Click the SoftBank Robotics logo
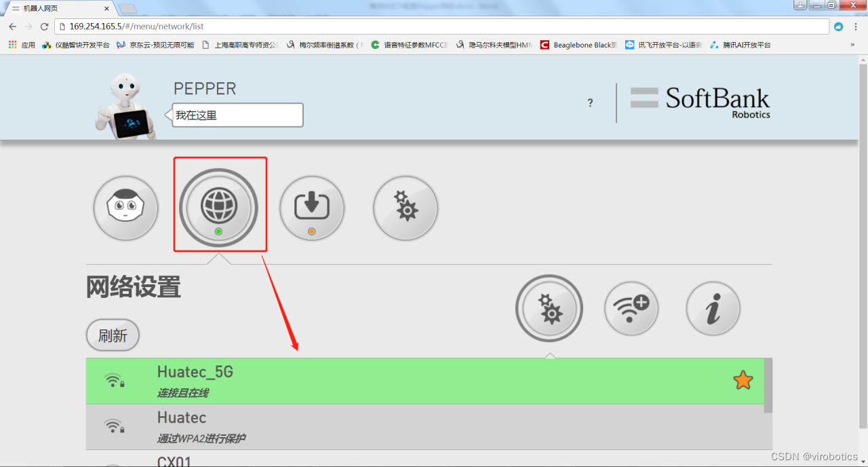868x467 pixels. [701, 102]
